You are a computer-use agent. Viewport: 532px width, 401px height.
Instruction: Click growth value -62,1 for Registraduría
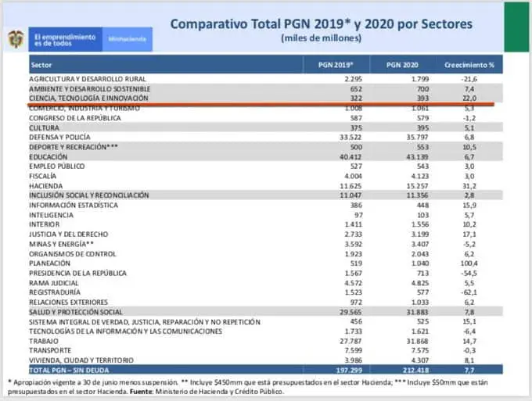pyautogui.click(x=469, y=292)
